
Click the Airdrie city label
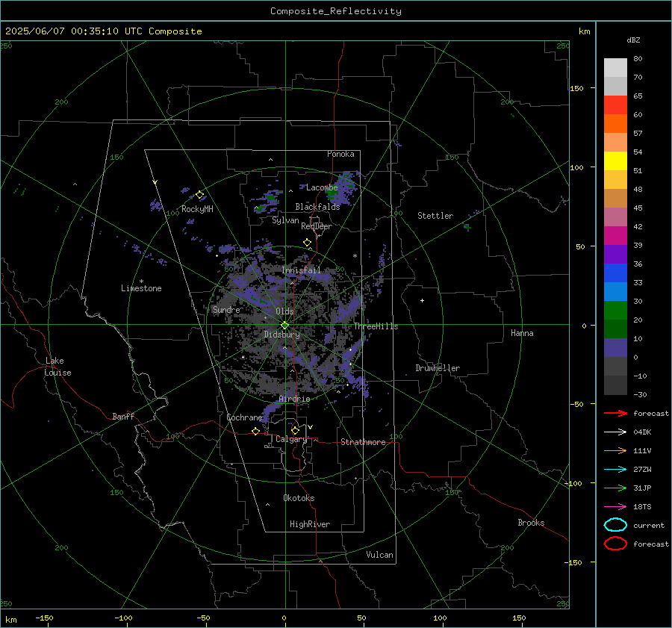(x=294, y=399)
